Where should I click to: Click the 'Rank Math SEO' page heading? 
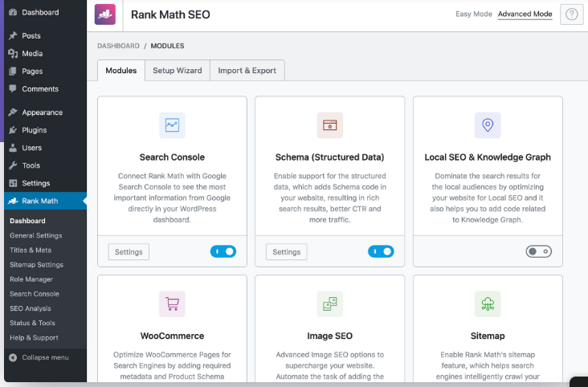170,14
